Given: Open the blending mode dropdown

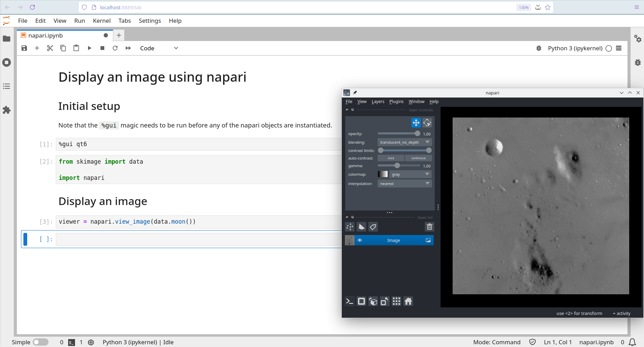Looking at the screenshot, I should pyautogui.click(x=404, y=142).
